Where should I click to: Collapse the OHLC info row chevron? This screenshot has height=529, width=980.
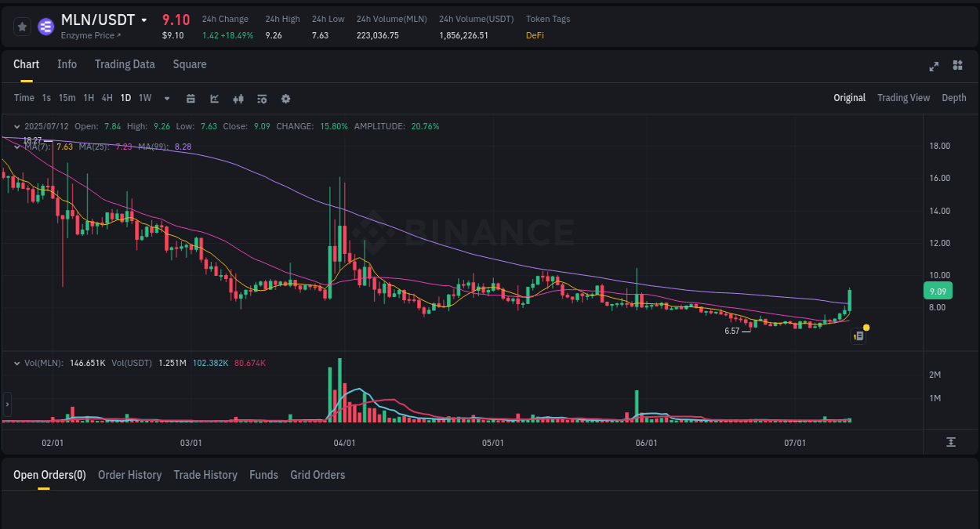(x=16, y=125)
